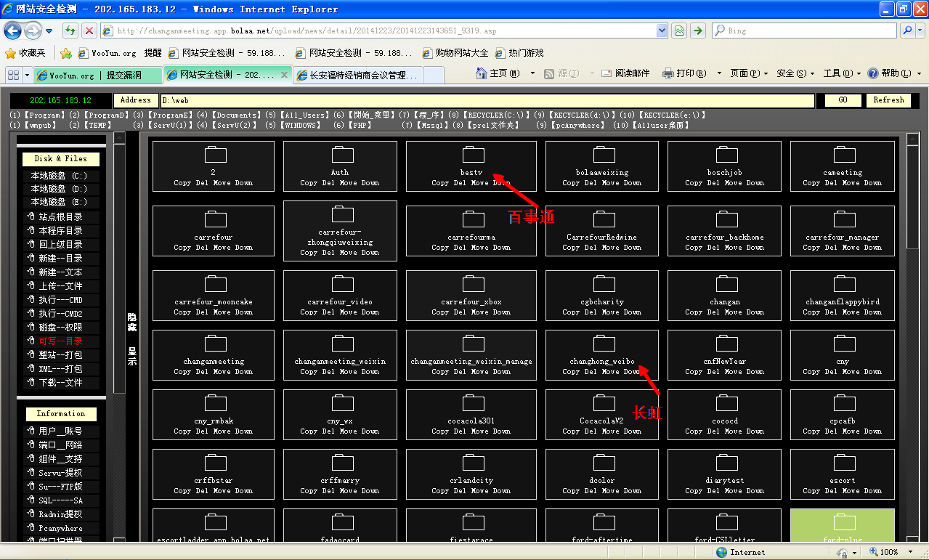Open the tab list dropdown arrow

click(x=28, y=75)
